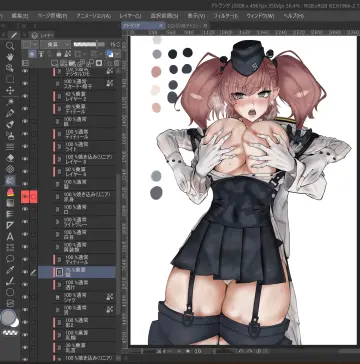Select the pen tool in toolbox
Screen dimensions: 360x364
(10, 113)
